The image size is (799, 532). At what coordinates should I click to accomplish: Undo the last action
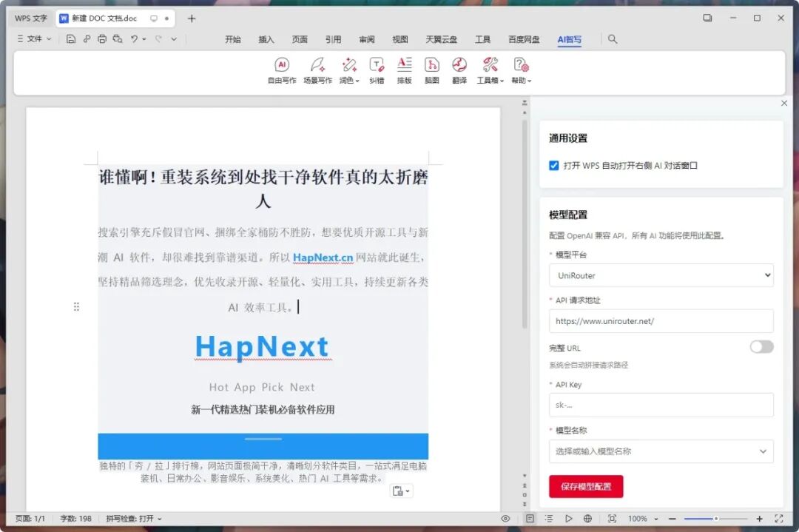134,38
